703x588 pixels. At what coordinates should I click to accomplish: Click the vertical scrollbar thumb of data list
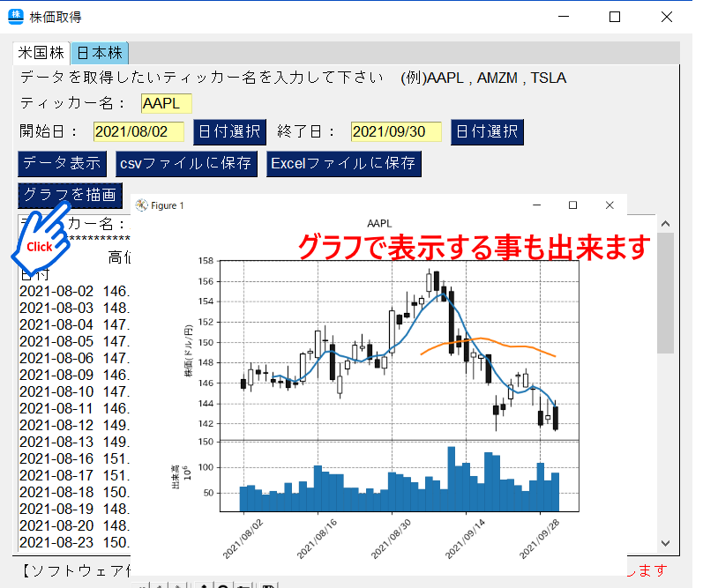click(666, 293)
